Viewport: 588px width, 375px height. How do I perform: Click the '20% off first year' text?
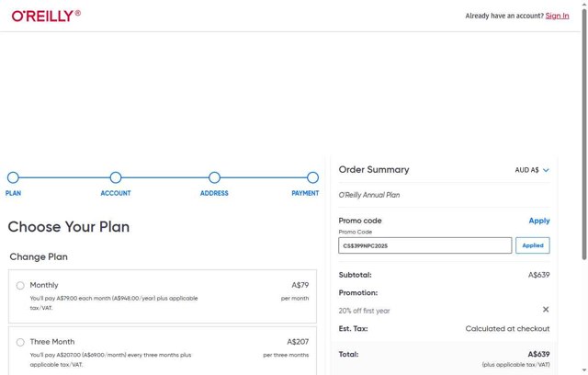click(364, 311)
